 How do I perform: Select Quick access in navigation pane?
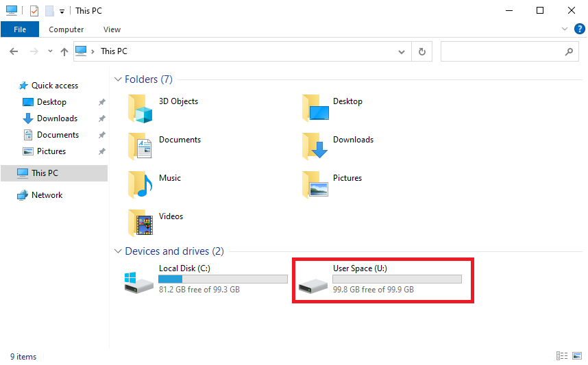54,86
